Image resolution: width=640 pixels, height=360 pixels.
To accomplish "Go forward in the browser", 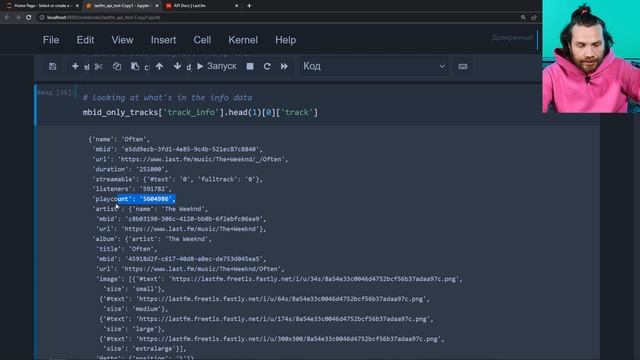I will pos(18,18).
